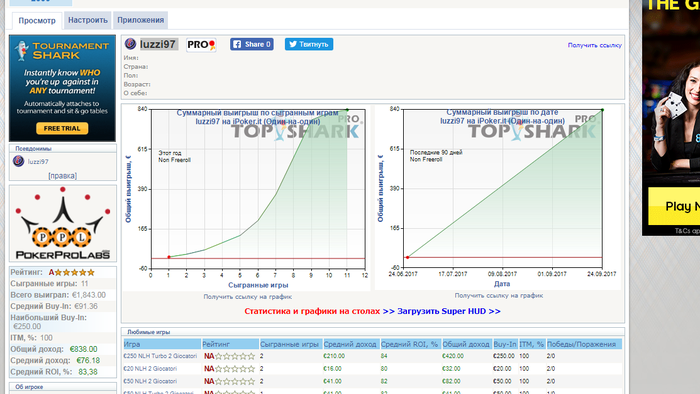Sort table by Сыгранные игры column
700x394 pixels.
[291, 344]
